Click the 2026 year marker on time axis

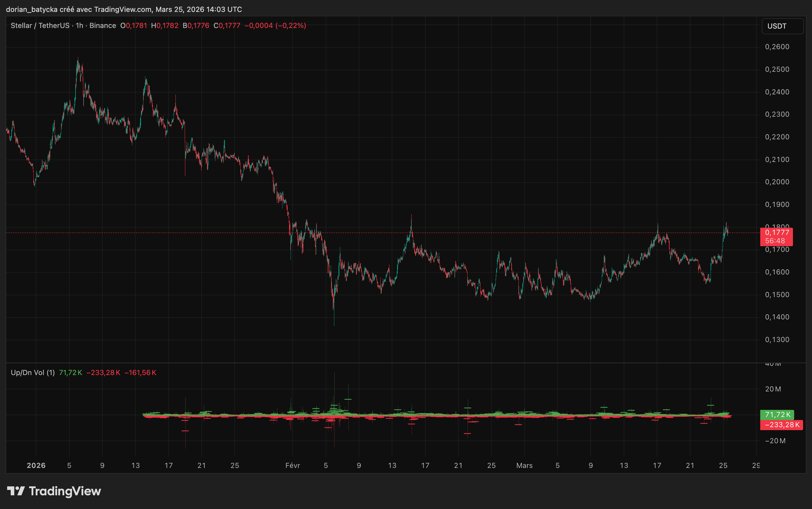coord(36,466)
